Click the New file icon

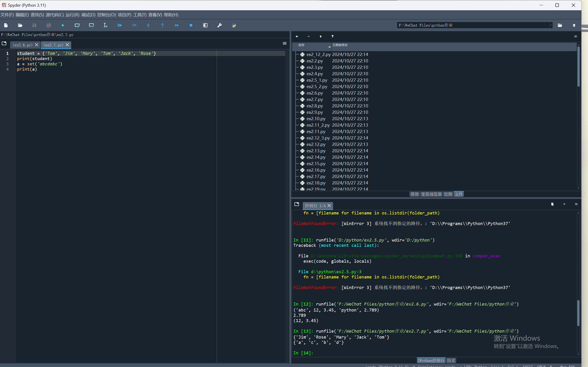6,25
